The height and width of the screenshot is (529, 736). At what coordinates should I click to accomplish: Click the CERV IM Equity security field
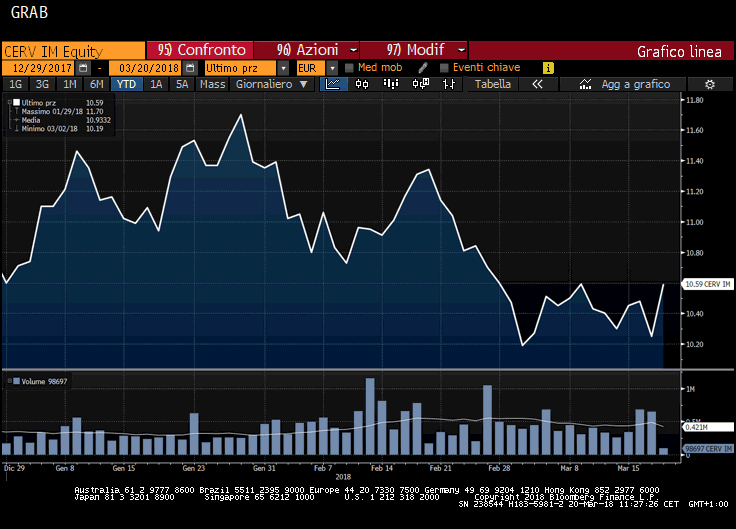73,50
